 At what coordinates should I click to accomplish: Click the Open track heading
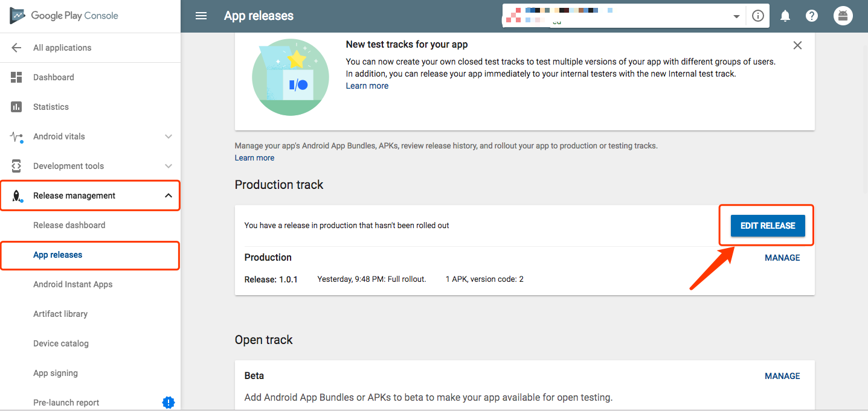[264, 340]
